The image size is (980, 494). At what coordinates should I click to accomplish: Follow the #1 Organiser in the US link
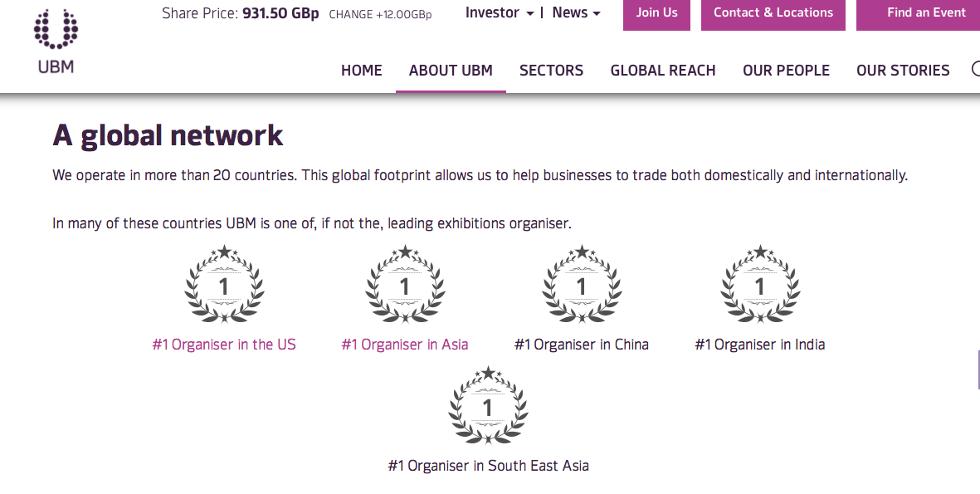pos(224,345)
